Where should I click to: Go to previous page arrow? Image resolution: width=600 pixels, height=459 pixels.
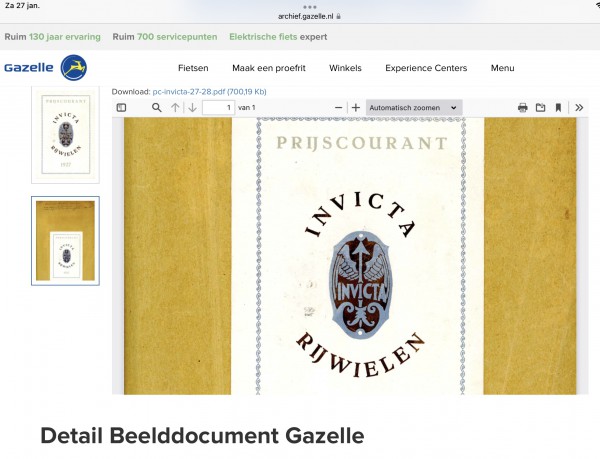pos(175,108)
